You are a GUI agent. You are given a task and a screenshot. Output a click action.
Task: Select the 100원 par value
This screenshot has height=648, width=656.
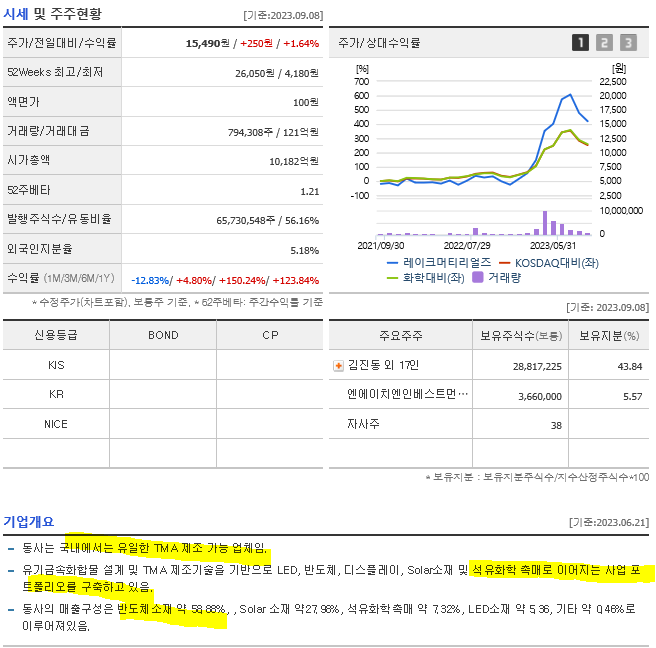tap(306, 102)
